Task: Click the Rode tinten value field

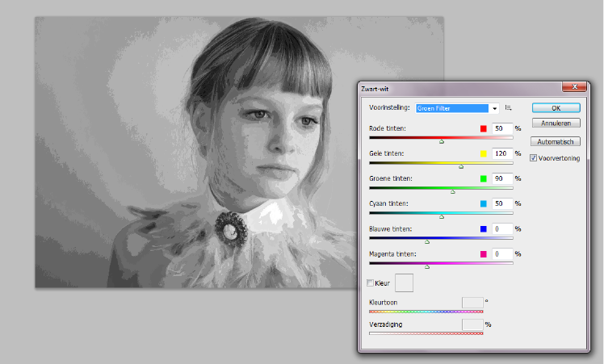Action: click(x=502, y=128)
